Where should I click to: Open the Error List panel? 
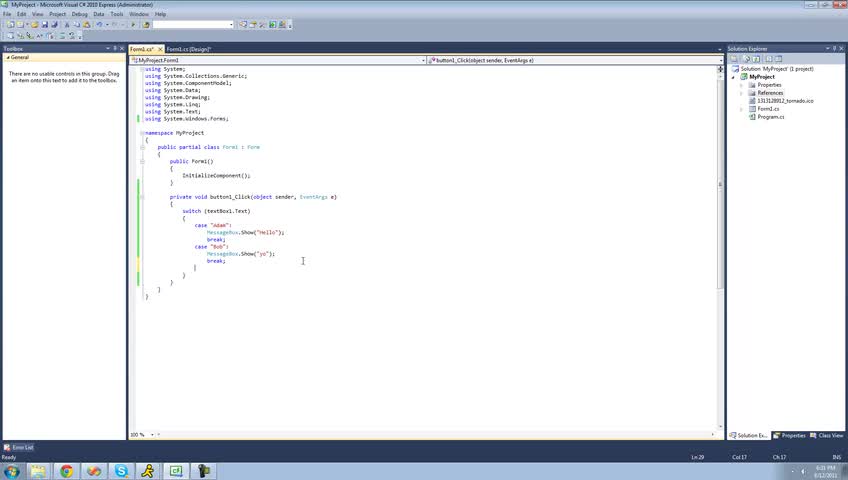click(19, 448)
